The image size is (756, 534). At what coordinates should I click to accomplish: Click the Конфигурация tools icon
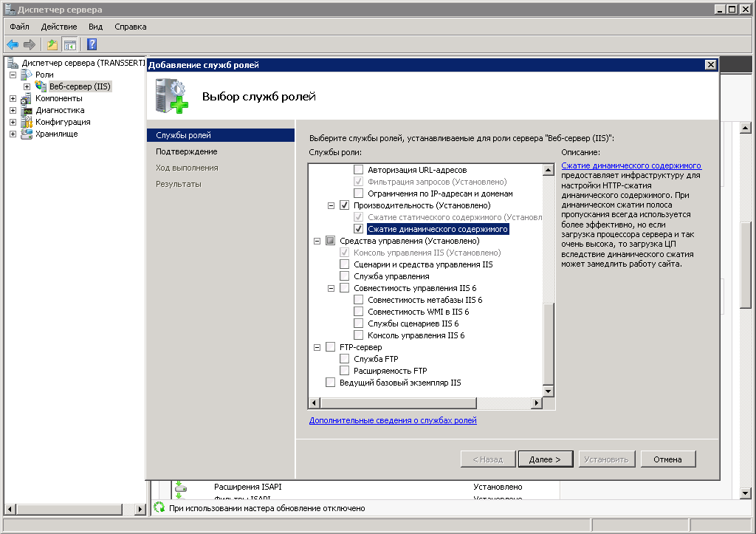coord(27,122)
